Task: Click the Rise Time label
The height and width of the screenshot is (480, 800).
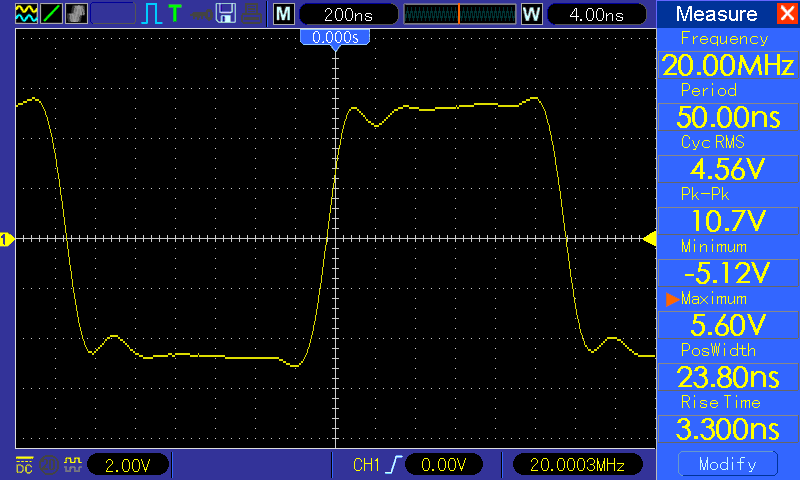Action: click(720, 402)
